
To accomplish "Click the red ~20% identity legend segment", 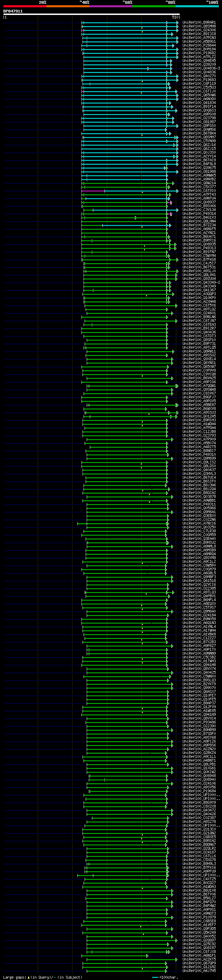I will pos(25,6).
